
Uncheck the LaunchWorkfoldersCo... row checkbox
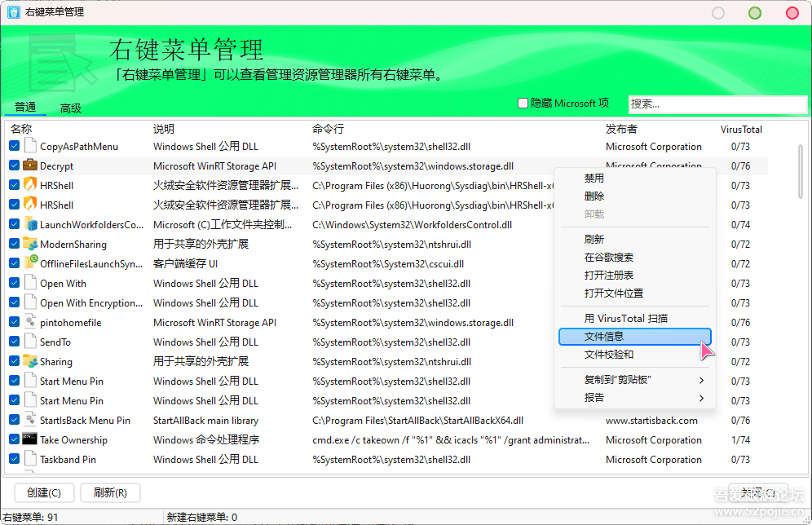(x=15, y=224)
